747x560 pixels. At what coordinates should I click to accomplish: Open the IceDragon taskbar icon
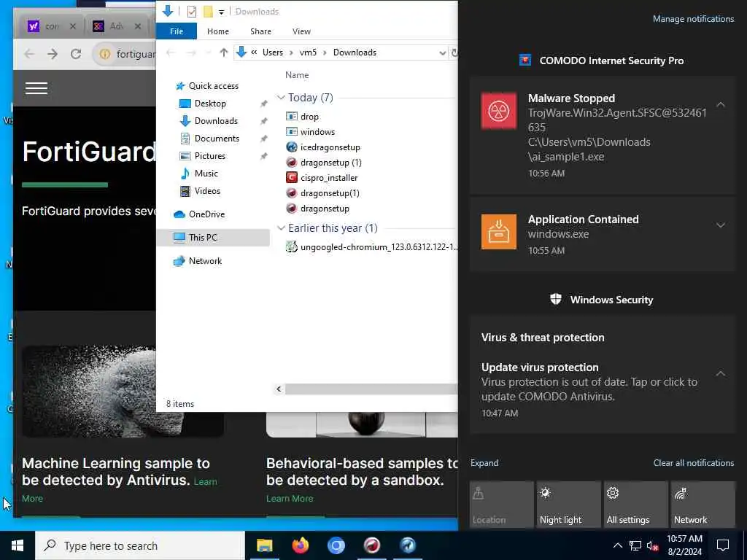point(408,545)
